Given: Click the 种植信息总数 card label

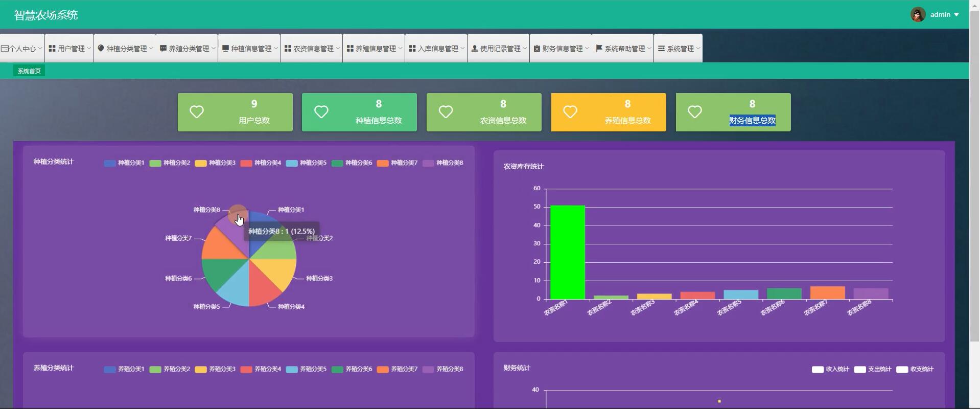Looking at the screenshot, I should pyautogui.click(x=379, y=121).
